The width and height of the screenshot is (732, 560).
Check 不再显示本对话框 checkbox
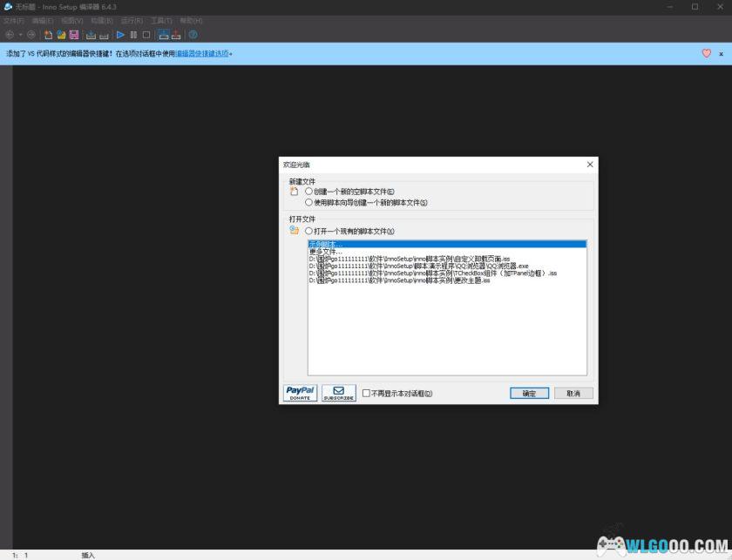click(x=365, y=392)
